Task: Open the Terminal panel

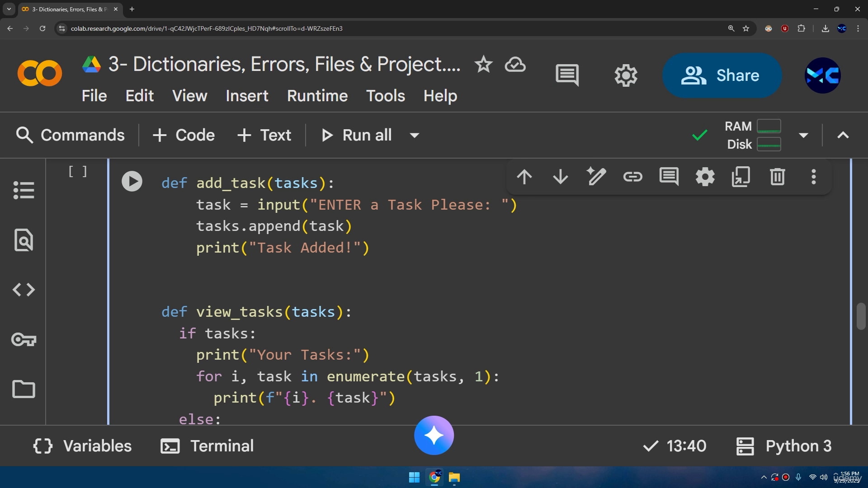Action: [208, 446]
